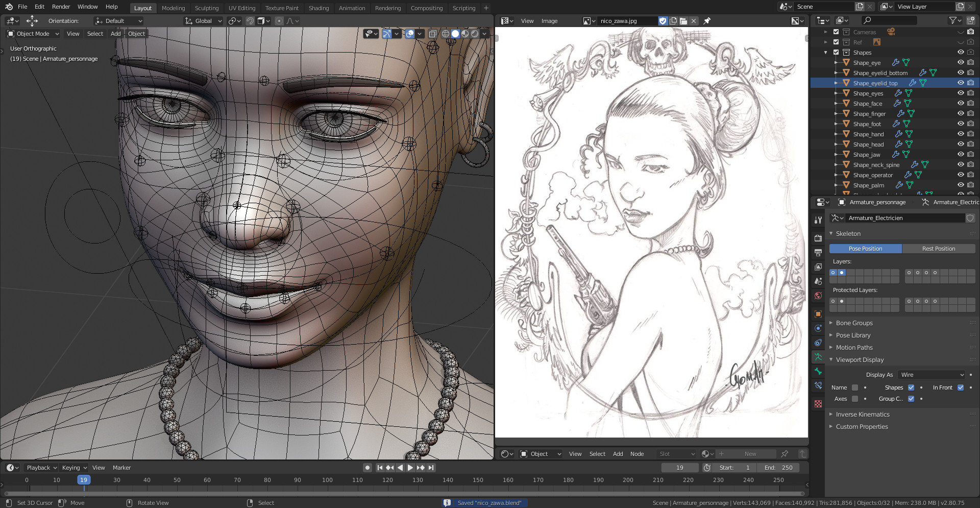Play animation forward

click(410, 468)
